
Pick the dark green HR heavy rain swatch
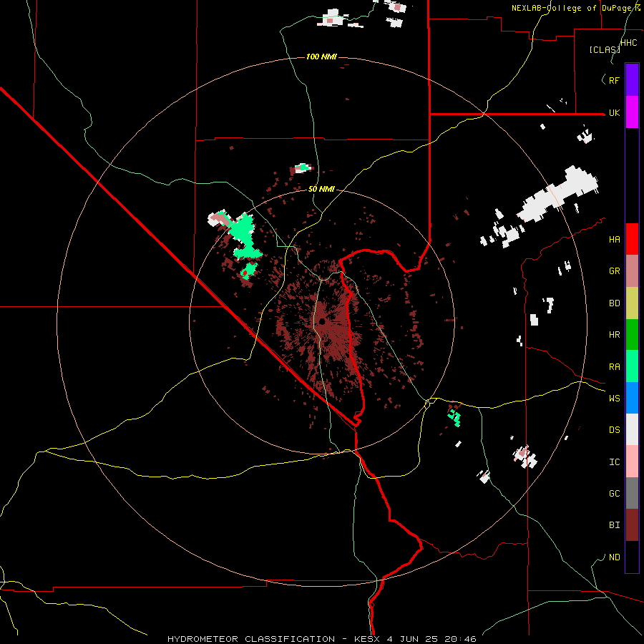(632, 335)
